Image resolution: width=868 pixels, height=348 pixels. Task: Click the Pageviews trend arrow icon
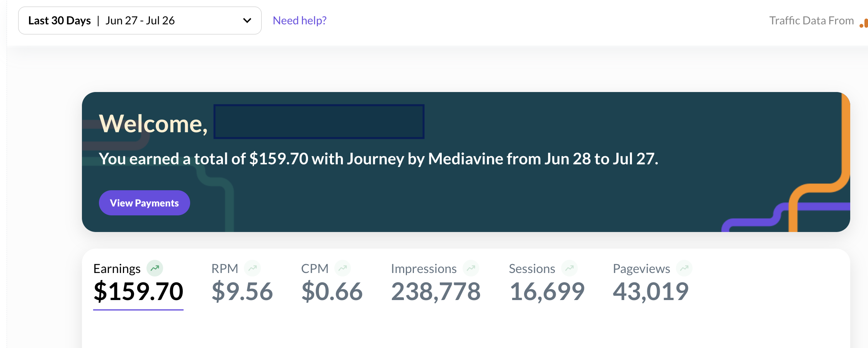click(x=684, y=268)
